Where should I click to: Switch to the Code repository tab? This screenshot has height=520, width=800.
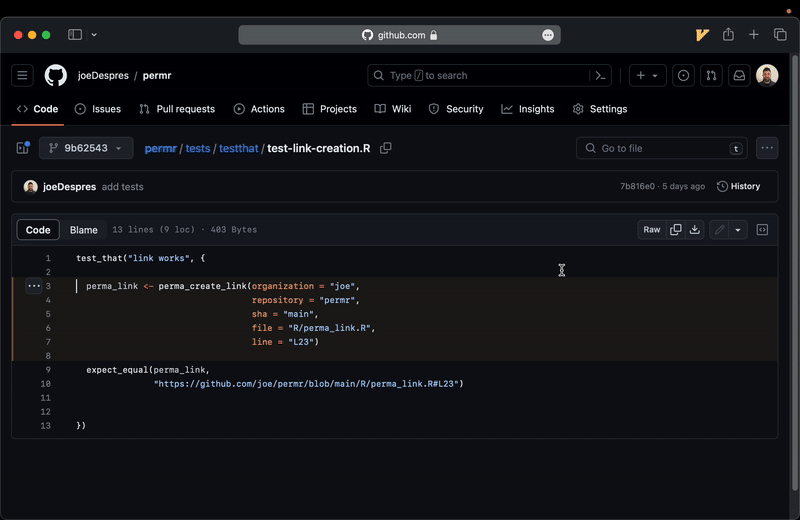pyautogui.click(x=38, y=109)
